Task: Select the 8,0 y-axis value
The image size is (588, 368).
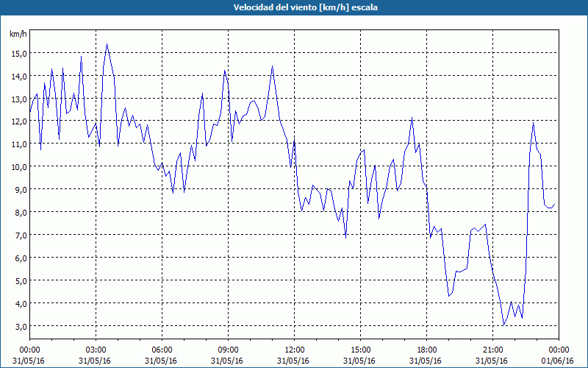Action: [21, 213]
